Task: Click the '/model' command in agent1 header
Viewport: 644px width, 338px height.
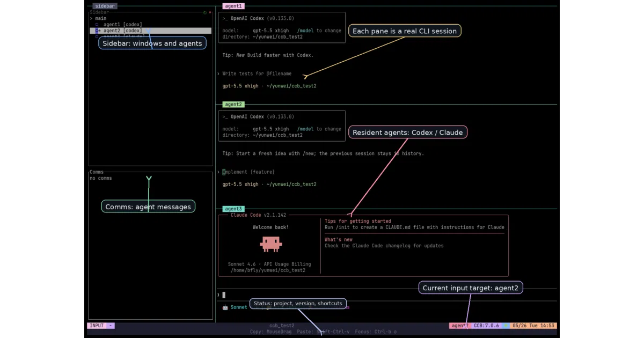Action: coord(305,31)
